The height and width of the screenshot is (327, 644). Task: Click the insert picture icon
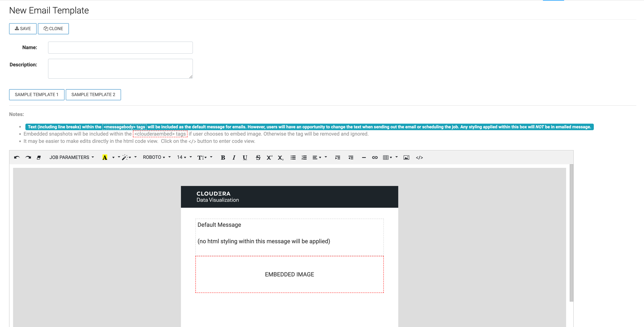(x=406, y=158)
